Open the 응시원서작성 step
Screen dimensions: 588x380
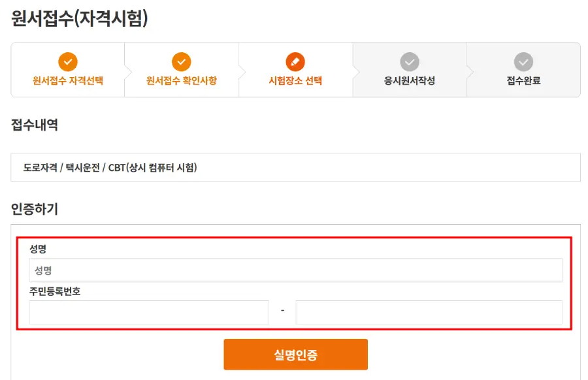(409, 83)
